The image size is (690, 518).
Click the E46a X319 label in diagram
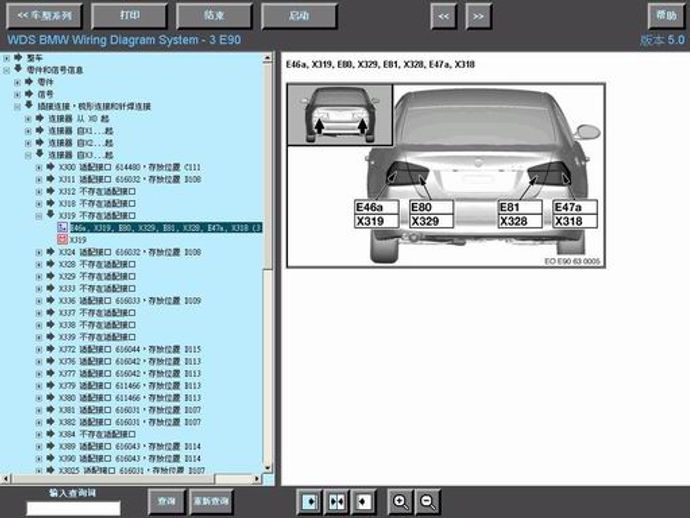[x=377, y=214]
